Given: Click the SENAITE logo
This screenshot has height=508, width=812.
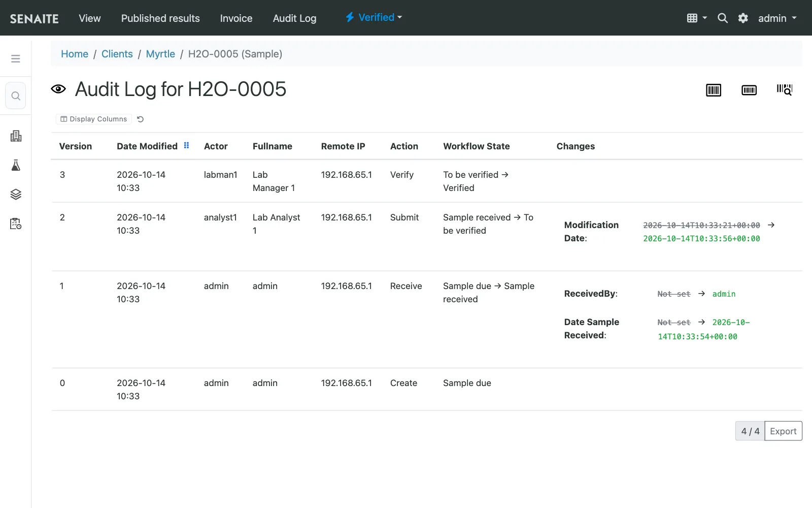Looking at the screenshot, I should pos(34,18).
